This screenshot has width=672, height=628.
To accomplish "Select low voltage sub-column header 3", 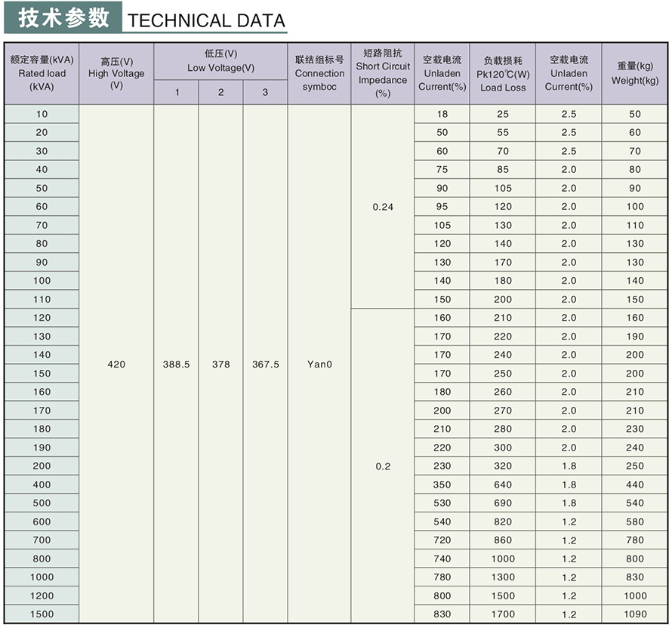I will (265, 93).
